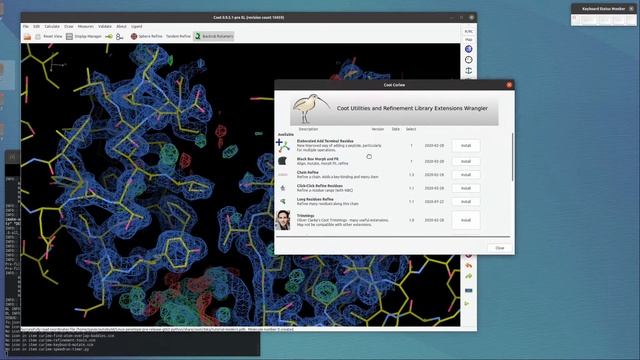Click the Curlew extension list vertical scrollbar
Screen dimensions: 640x360
tap(512, 157)
